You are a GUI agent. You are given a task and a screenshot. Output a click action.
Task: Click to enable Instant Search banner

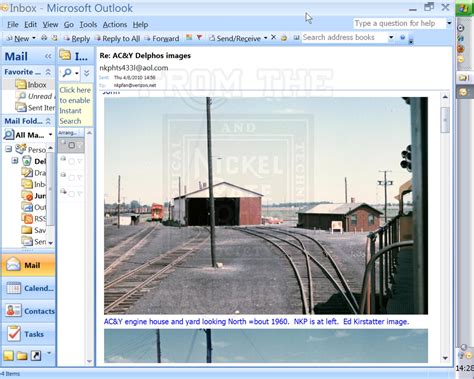click(75, 105)
